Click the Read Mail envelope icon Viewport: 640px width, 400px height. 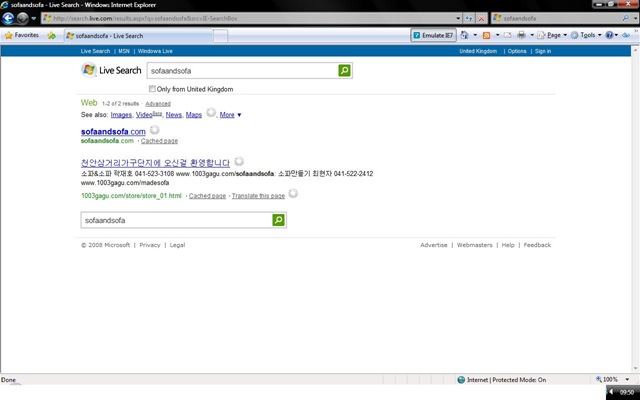pyautogui.click(x=508, y=36)
